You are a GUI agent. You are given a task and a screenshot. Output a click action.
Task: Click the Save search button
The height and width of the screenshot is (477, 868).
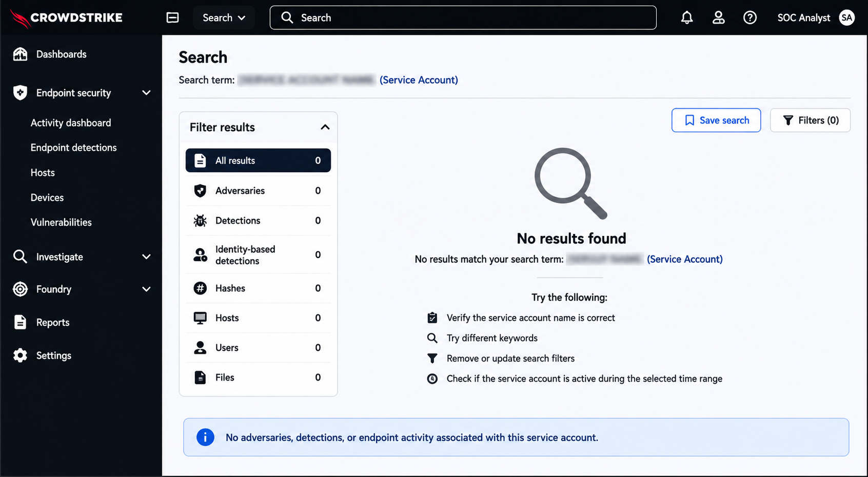point(716,120)
